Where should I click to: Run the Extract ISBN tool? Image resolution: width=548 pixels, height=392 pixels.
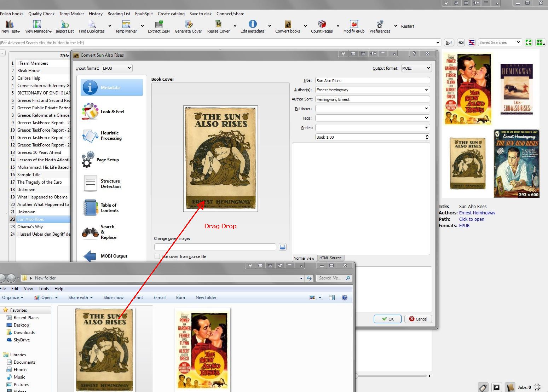159,24
